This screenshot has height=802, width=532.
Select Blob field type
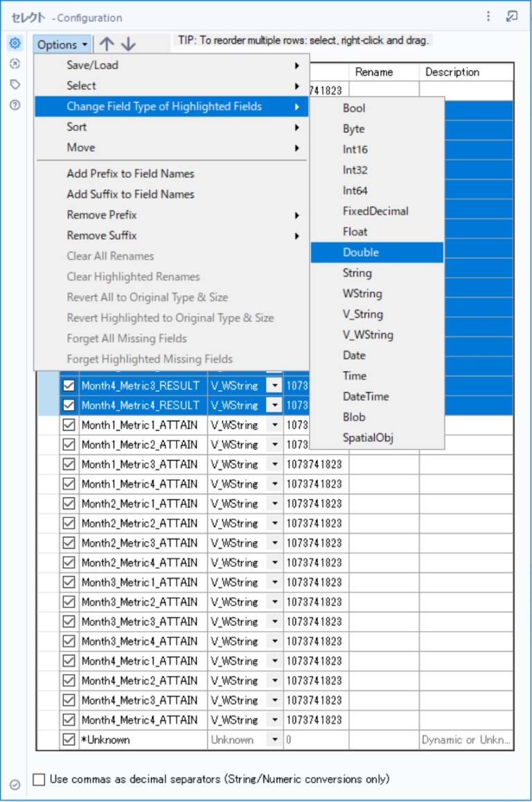coord(377,417)
